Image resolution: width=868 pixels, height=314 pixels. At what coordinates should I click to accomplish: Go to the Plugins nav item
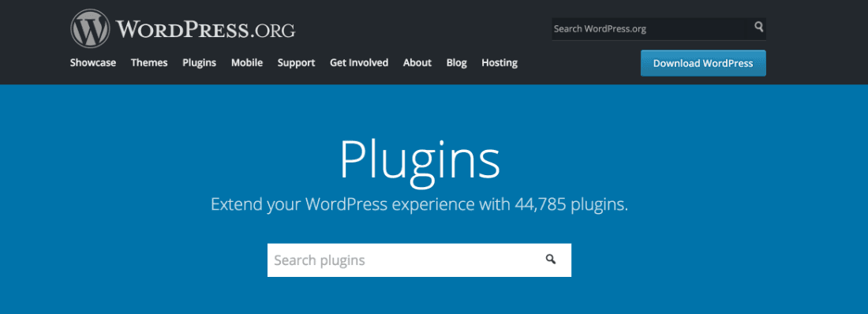point(200,62)
